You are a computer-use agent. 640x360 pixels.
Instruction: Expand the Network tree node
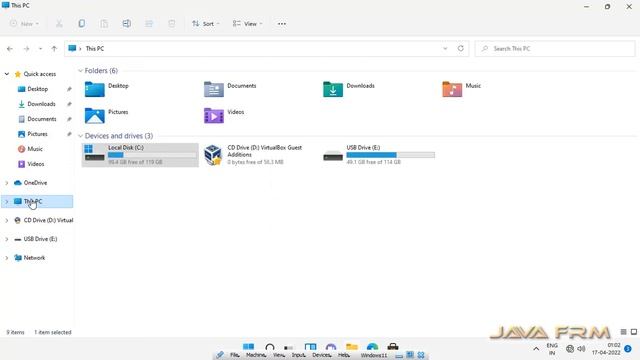pos(7,258)
